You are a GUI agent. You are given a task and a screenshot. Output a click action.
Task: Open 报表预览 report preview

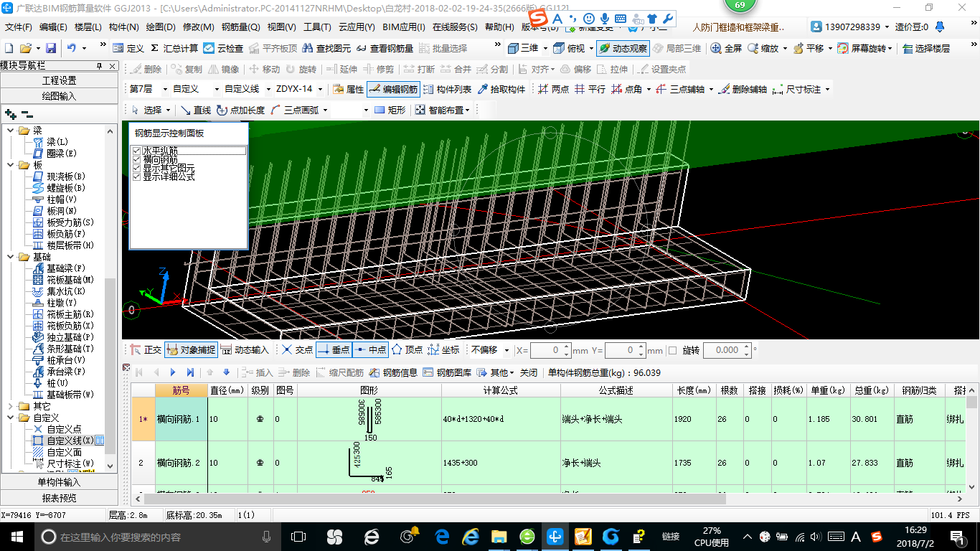click(x=59, y=498)
